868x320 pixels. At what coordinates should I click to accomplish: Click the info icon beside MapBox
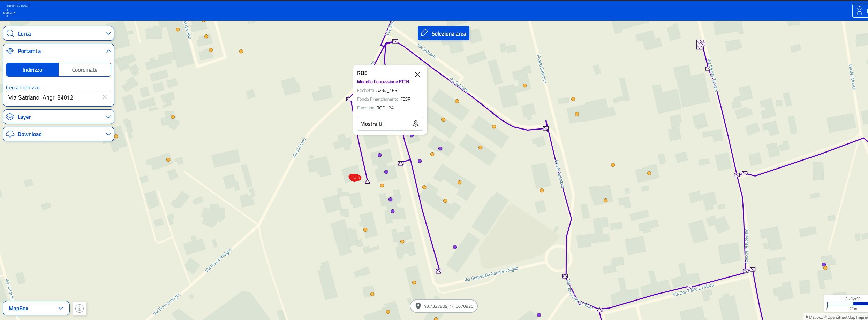[x=80, y=309]
